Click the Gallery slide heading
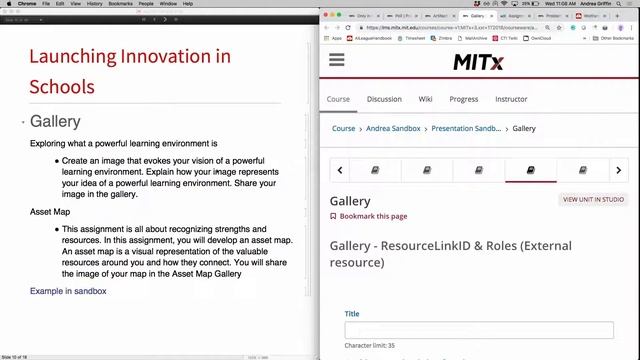 55,121
